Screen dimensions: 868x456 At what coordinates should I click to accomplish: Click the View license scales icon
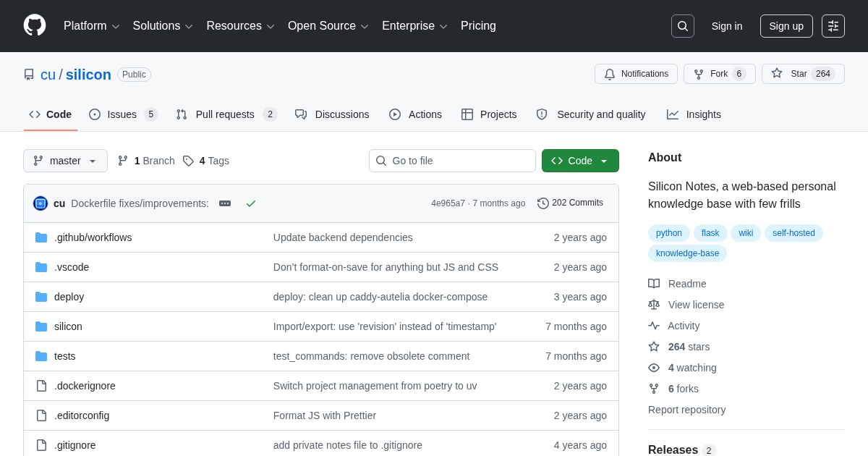tap(654, 305)
